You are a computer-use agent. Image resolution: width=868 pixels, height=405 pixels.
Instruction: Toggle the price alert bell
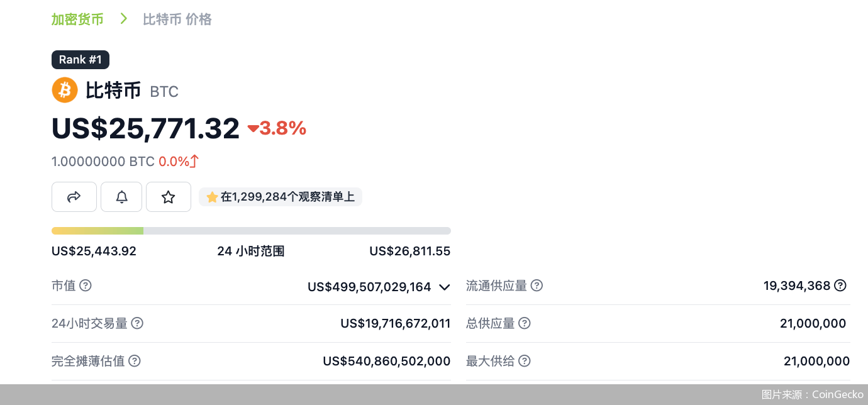coord(121,196)
